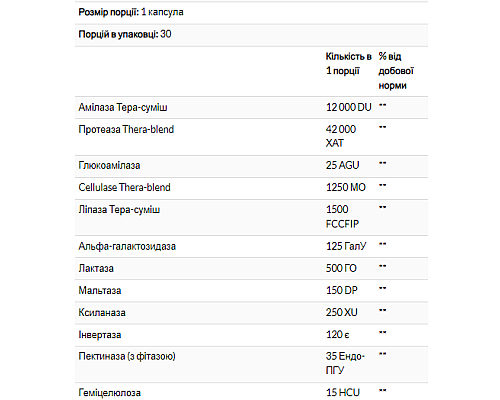This screenshot has height=400, width=500.
Task: Click the '250 XU' amount for Ксиланаза
Action: (342, 312)
